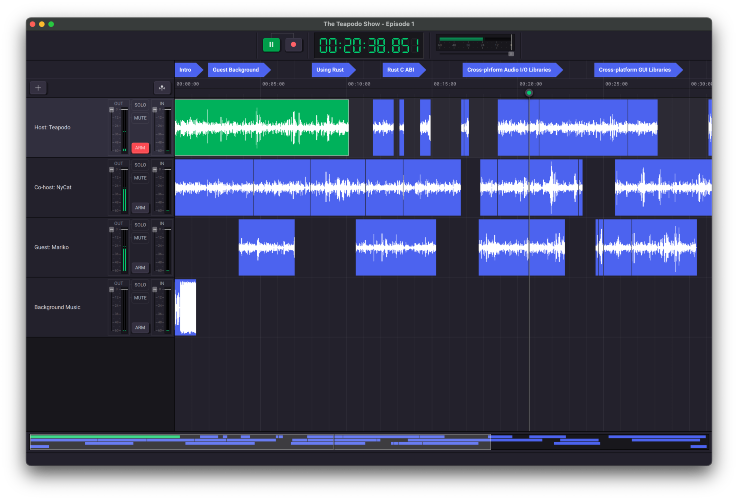Select the first Guest: Mariko audio clip
This screenshot has width=738, height=500.
tap(266, 247)
